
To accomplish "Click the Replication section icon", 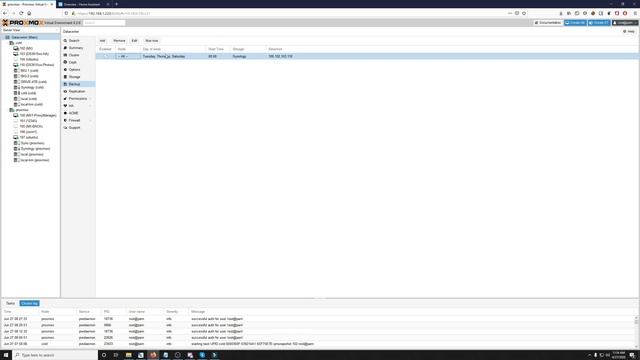I will pyautogui.click(x=65, y=91).
